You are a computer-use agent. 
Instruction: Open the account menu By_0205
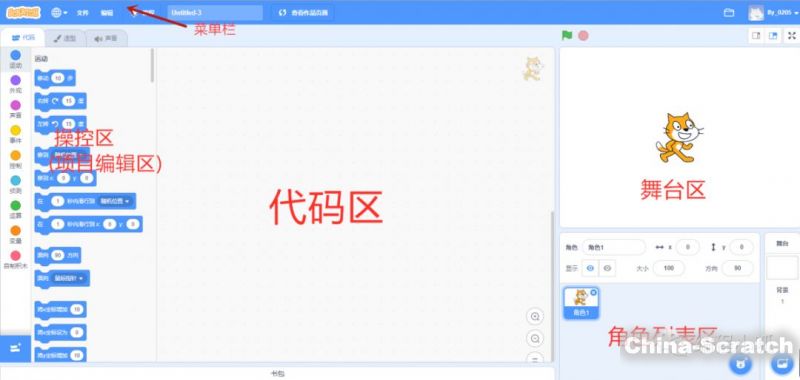[773, 13]
